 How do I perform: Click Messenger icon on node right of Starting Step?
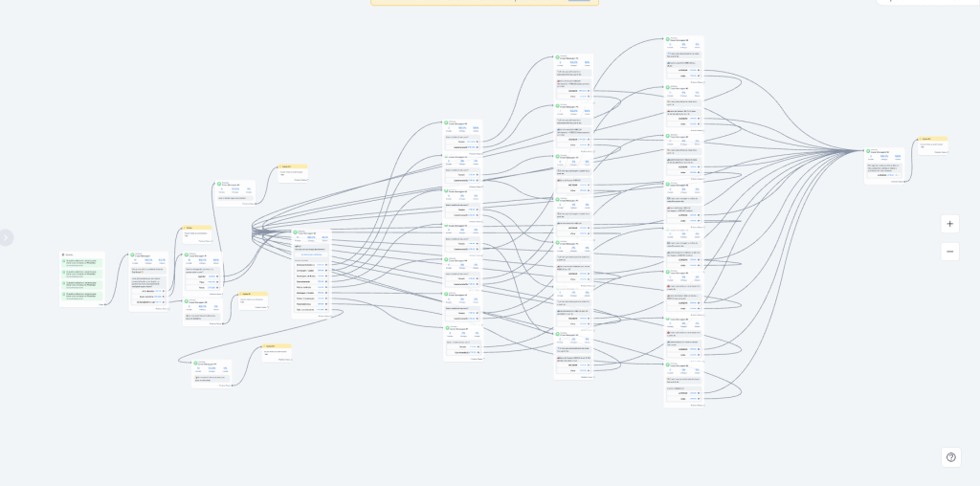coord(133,254)
